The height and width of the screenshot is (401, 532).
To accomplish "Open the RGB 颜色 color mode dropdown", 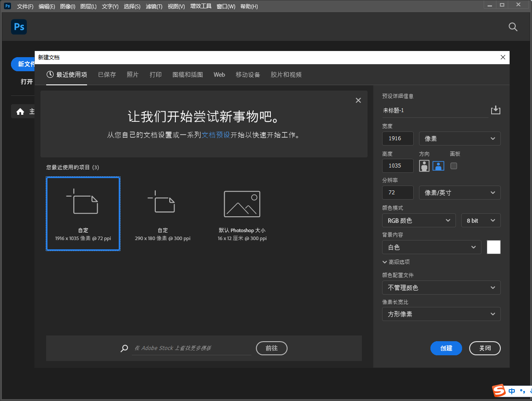I will click(419, 220).
